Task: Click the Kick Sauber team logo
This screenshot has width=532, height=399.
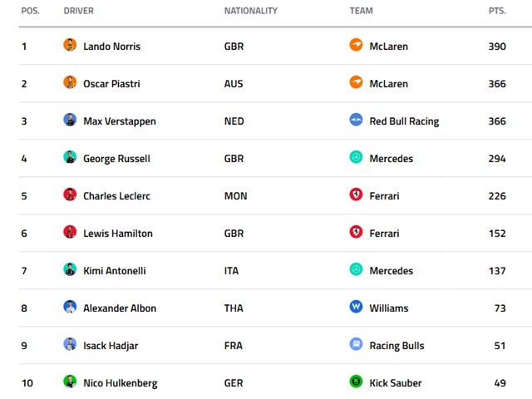Action: click(356, 382)
